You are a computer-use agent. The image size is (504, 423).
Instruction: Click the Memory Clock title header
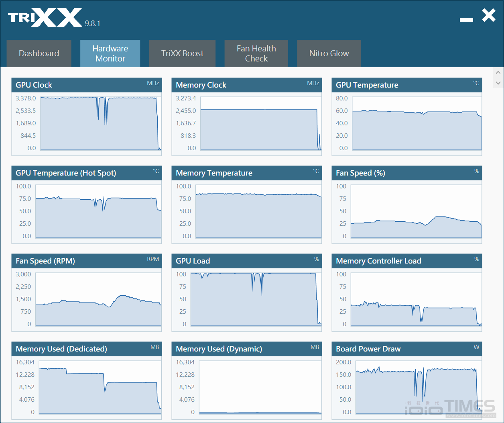tap(246, 85)
